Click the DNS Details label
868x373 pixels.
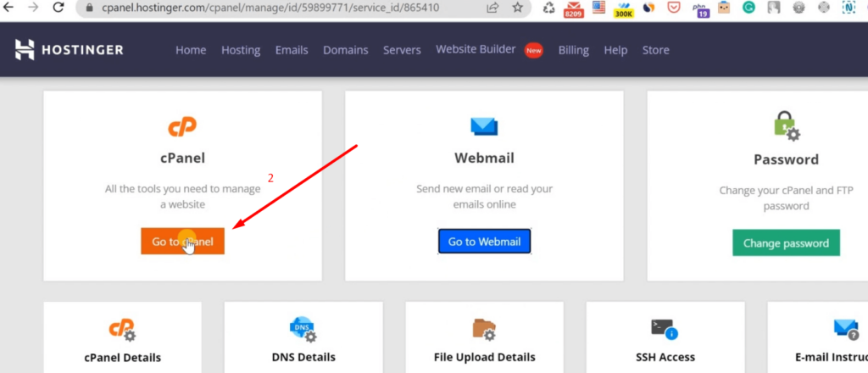tap(303, 357)
